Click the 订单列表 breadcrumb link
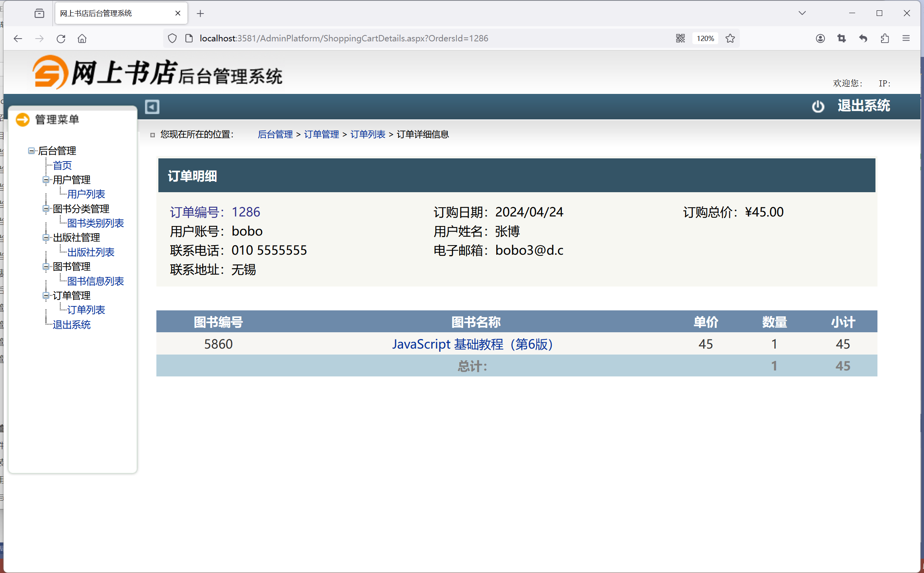This screenshot has height=573, width=924. tap(368, 134)
